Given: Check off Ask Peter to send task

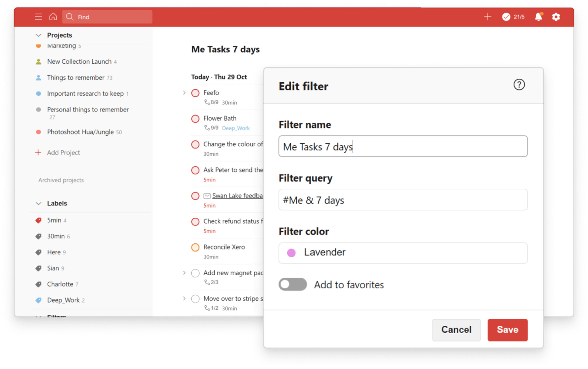Looking at the screenshot, I should point(195,170).
